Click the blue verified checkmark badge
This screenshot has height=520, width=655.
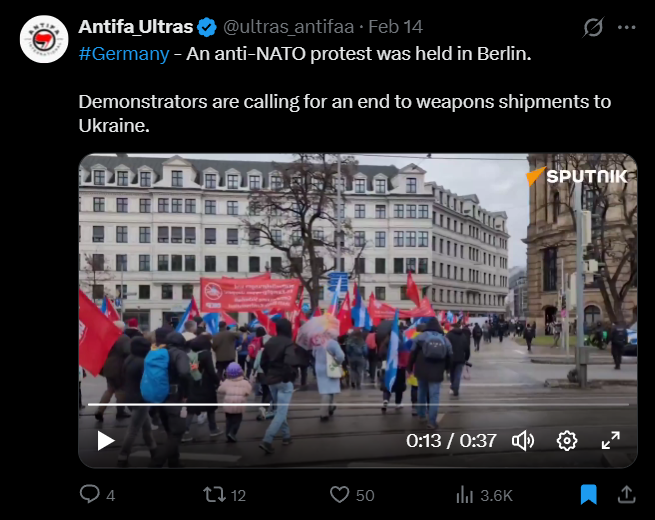(206, 27)
